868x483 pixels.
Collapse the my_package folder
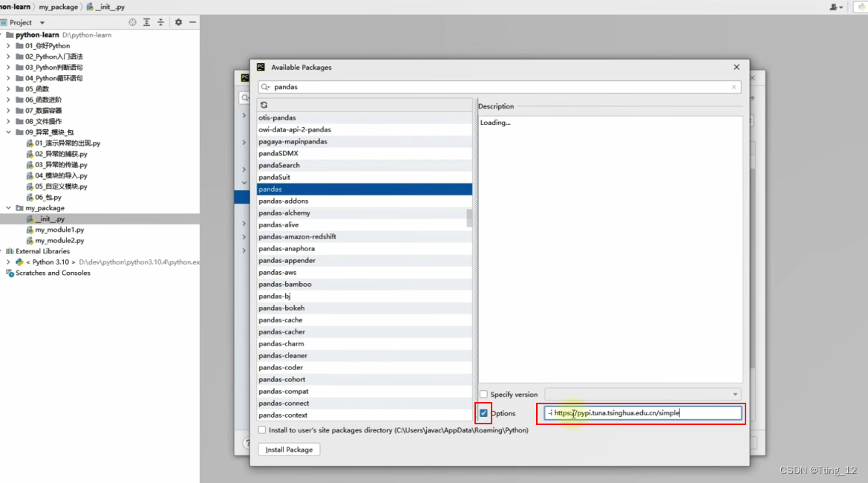coord(8,208)
